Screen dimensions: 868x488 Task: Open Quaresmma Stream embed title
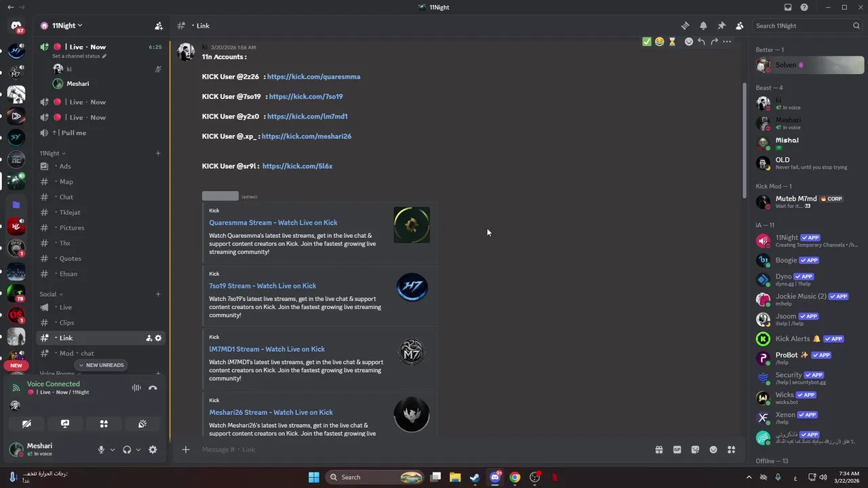273,222
